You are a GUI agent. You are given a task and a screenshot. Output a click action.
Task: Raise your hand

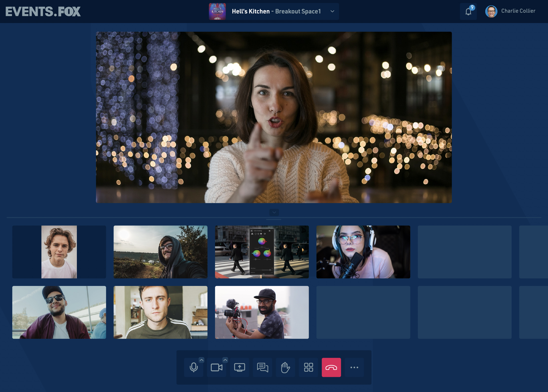pos(285,367)
